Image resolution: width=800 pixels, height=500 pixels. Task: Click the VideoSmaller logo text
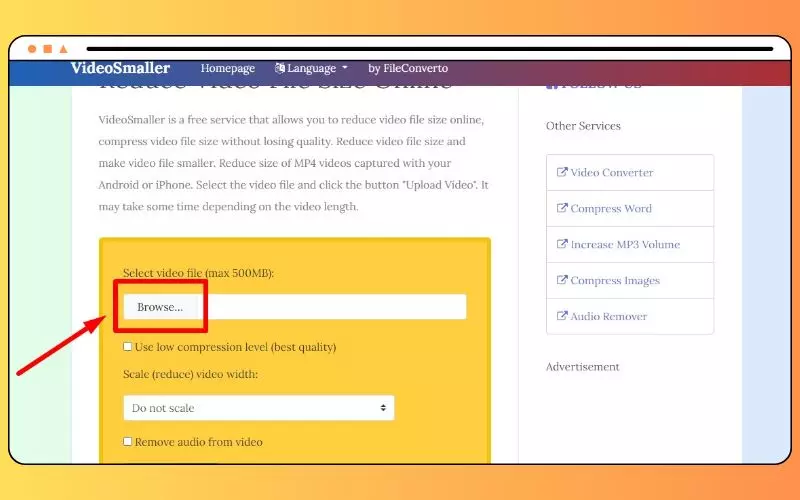point(120,68)
